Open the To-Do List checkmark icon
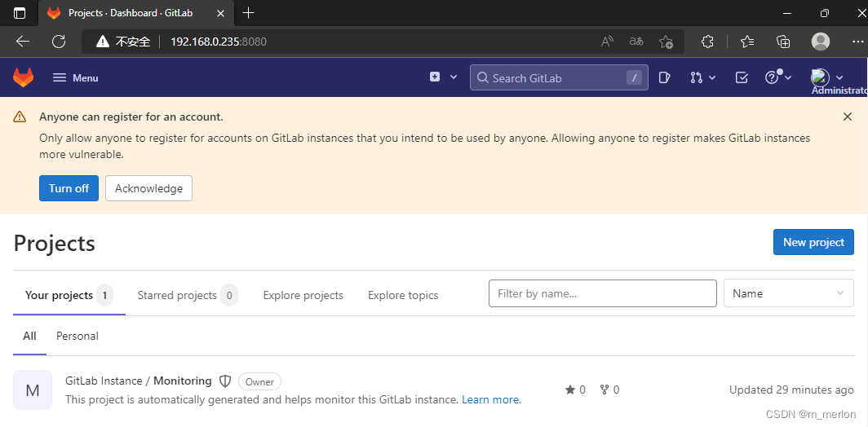 pyautogui.click(x=742, y=78)
